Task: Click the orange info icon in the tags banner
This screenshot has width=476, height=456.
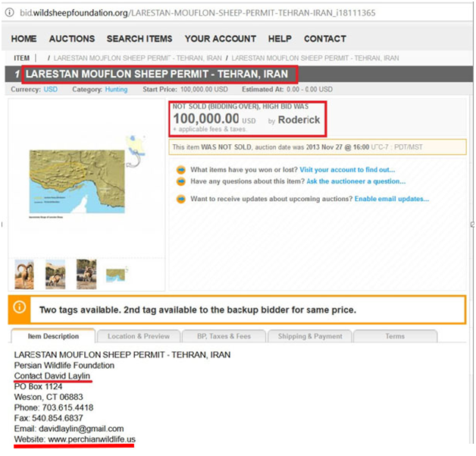Action: pos(20,309)
